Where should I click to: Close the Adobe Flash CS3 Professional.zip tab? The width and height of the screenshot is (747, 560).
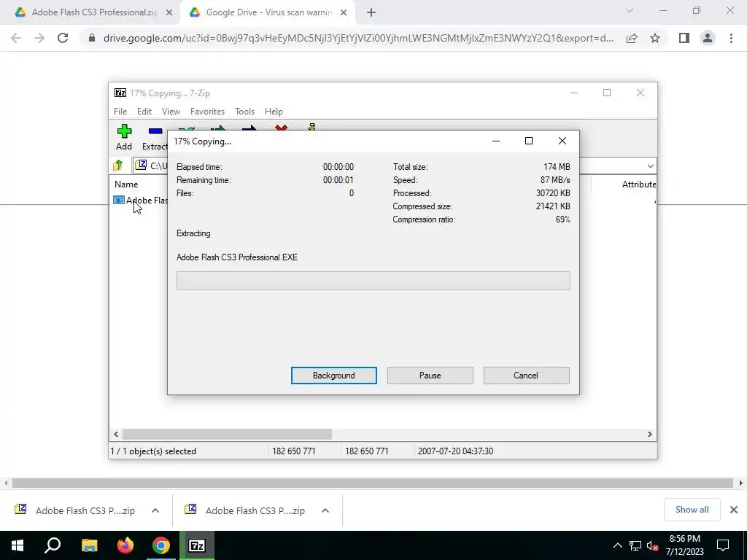pos(169,12)
